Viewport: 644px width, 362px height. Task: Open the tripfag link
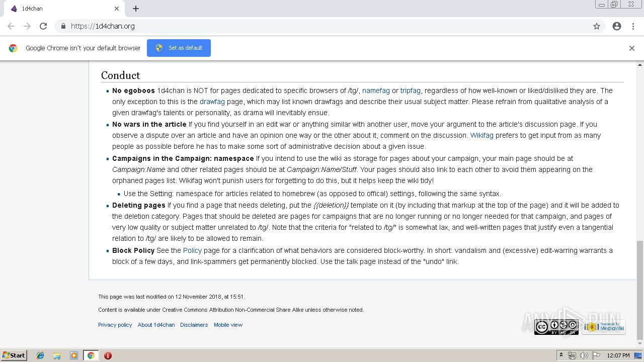point(410,90)
